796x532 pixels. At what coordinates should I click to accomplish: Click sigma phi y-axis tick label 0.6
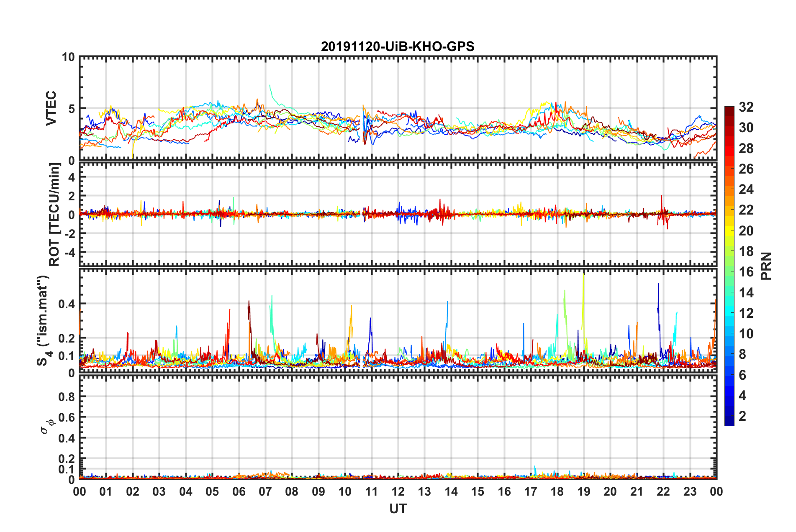pyautogui.click(x=67, y=417)
